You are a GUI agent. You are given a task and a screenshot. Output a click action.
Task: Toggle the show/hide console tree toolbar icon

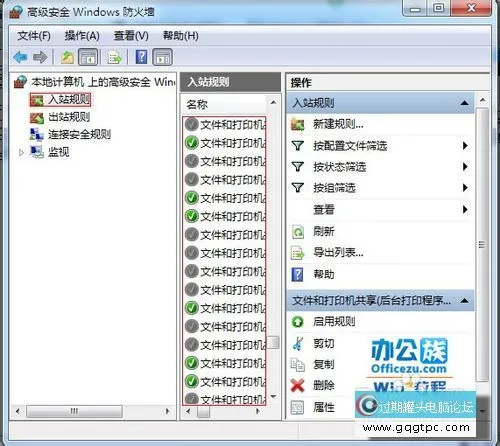pyautogui.click(x=88, y=57)
